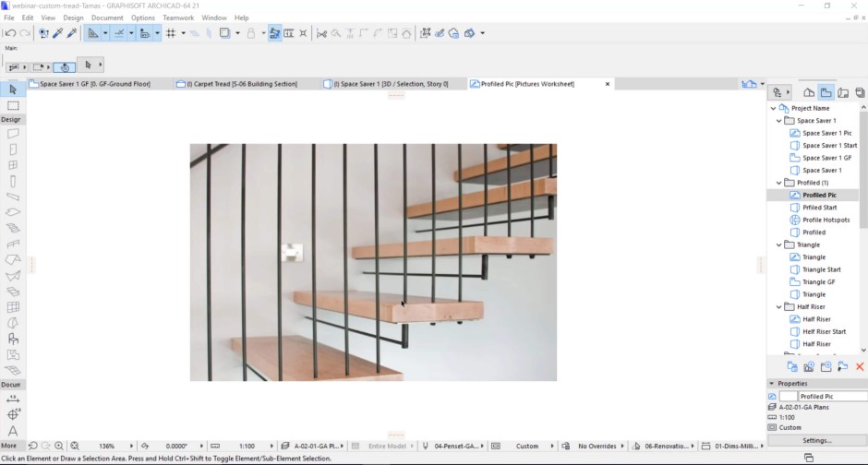The height and width of the screenshot is (465, 868).
Task: Pick the Column tool
Action: (x=13, y=181)
